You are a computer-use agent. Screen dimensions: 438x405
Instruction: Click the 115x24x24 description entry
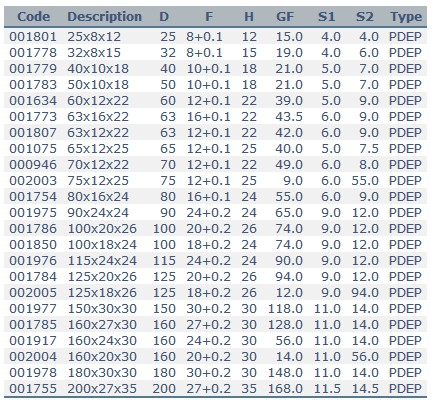pos(102,261)
